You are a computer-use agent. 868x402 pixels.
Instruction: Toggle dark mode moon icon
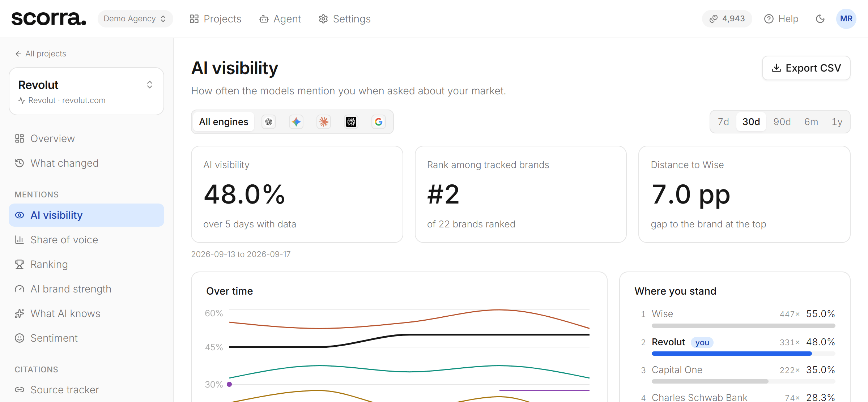pos(820,19)
